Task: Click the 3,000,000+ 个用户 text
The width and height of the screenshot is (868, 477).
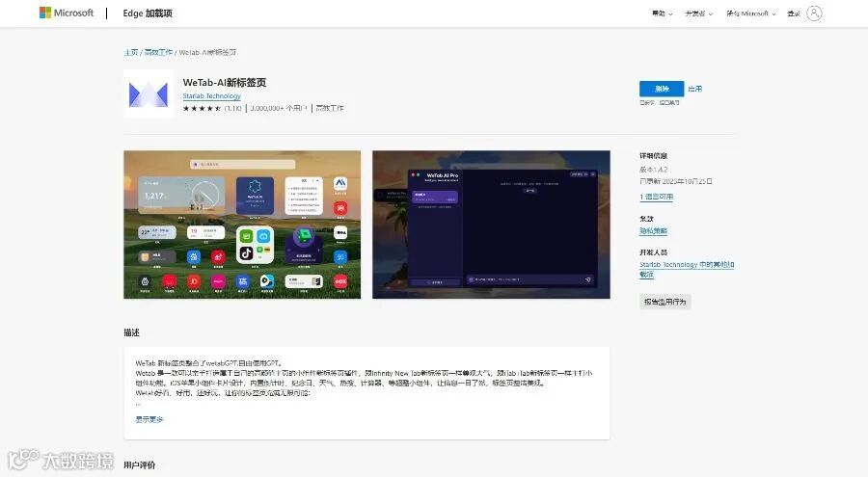Action: tap(279, 109)
